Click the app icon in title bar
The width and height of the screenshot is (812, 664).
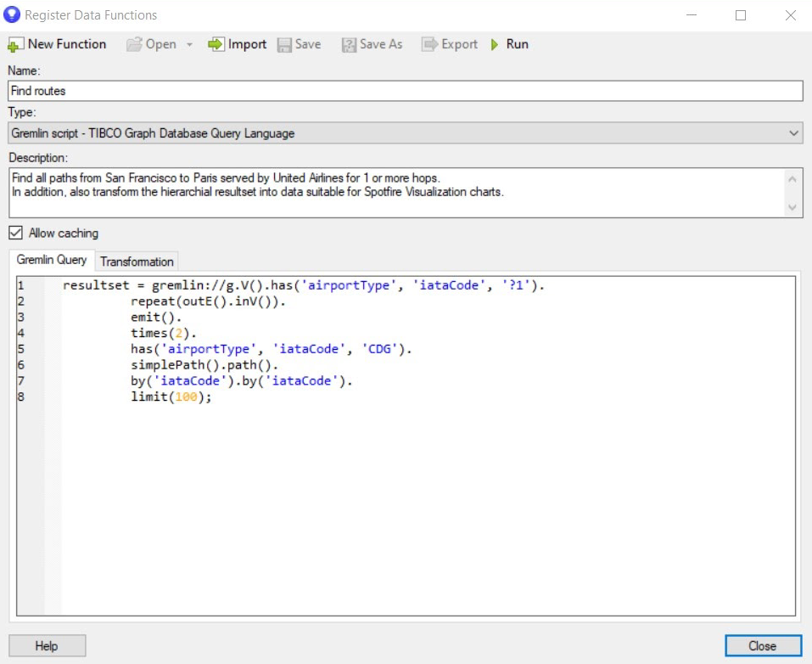click(13, 14)
